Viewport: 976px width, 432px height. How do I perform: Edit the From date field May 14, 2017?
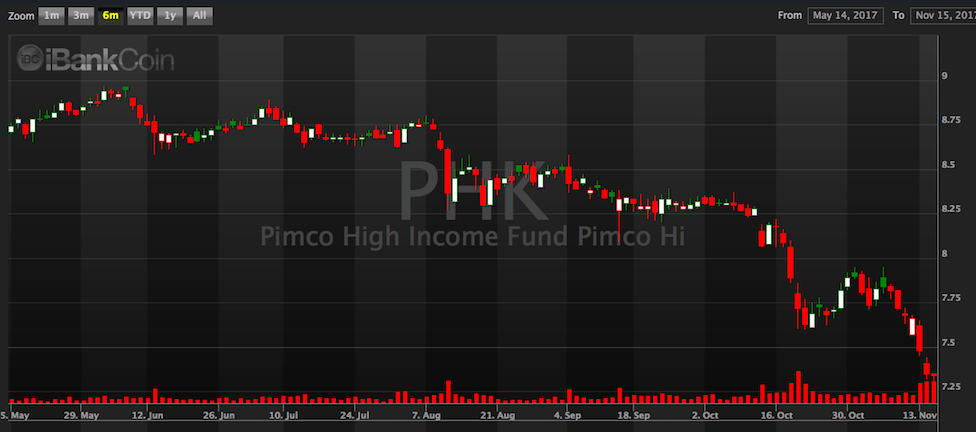(x=845, y=16)
